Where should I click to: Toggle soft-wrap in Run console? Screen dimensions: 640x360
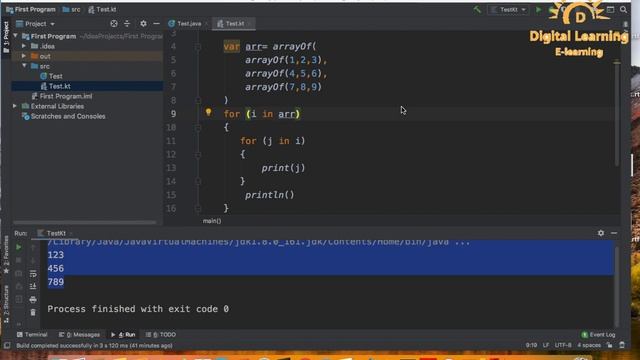(33, 273)
